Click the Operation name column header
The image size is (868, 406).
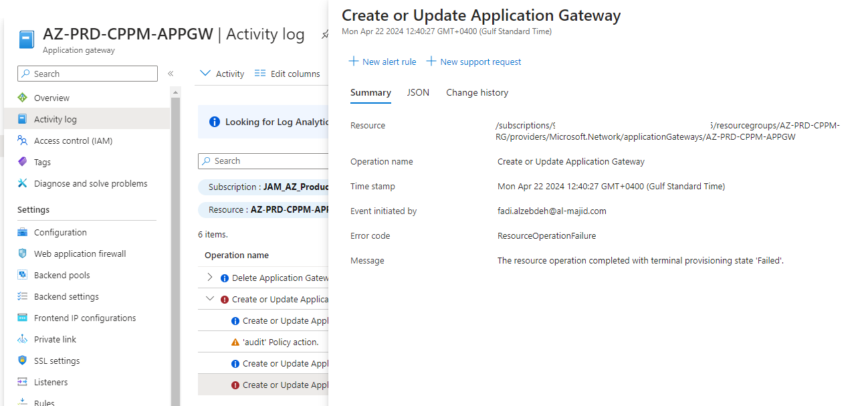pyautogui.click(x=237, y=255)
